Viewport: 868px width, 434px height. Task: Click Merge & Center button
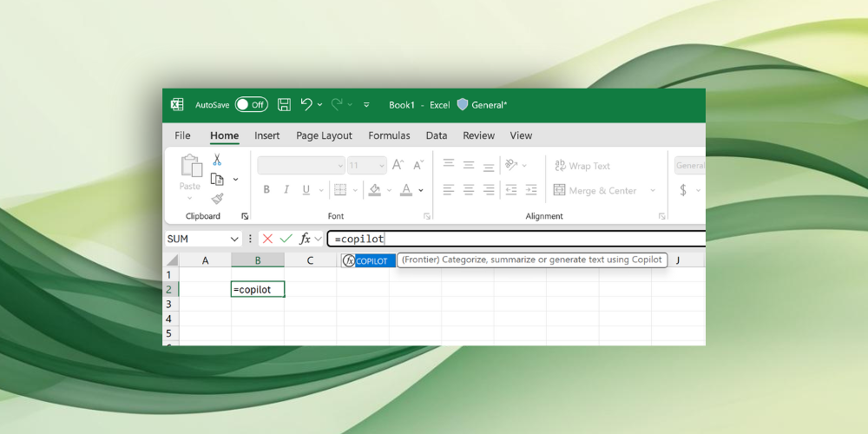[595, 190]
